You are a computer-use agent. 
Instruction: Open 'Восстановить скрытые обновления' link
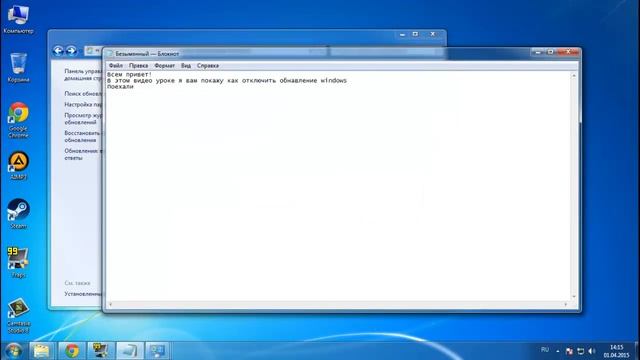click(x=83, y=136)
